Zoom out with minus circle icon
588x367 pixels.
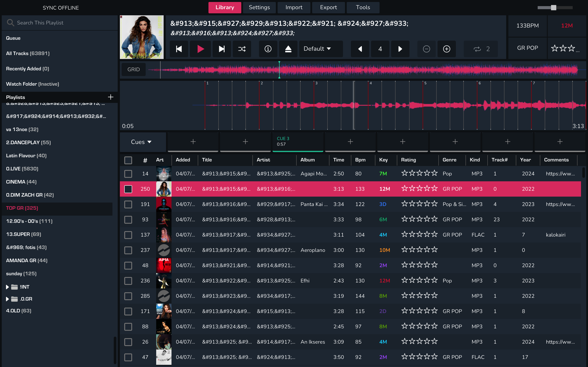pos(426,49)
